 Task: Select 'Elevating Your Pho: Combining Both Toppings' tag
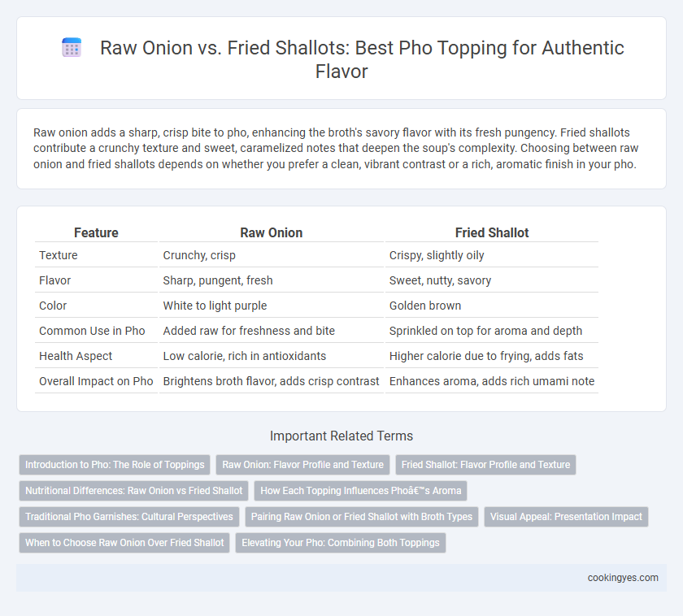tap(341, 543)
